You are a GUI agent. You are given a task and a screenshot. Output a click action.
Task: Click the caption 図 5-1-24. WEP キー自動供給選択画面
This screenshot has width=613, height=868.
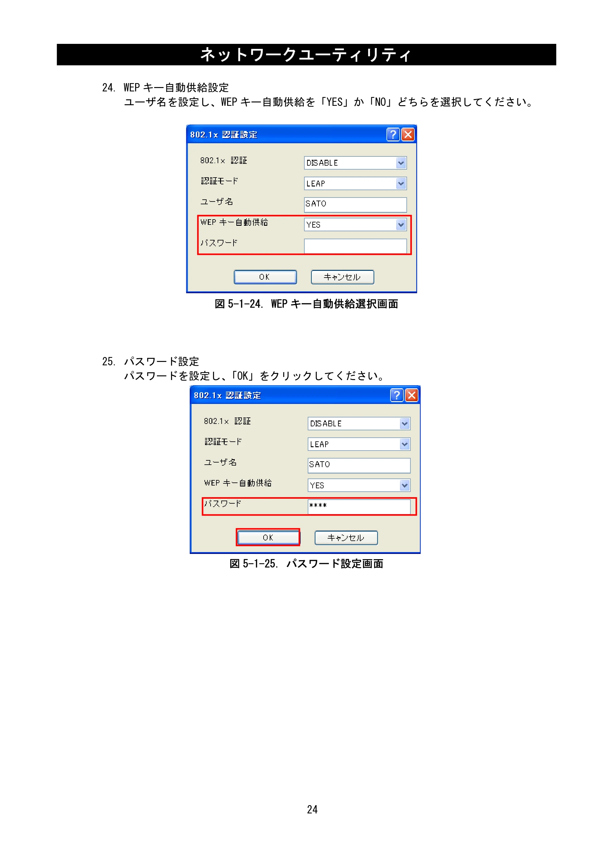tap(306, 304)
